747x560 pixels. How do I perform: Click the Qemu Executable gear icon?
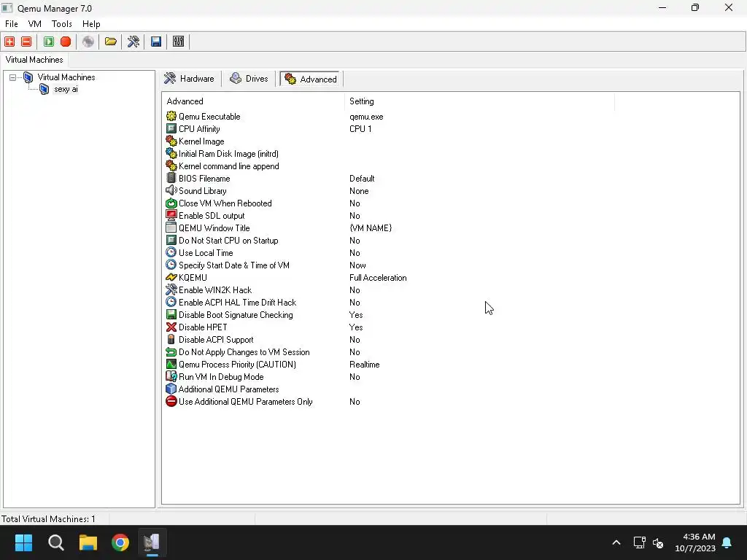(171, 116)
